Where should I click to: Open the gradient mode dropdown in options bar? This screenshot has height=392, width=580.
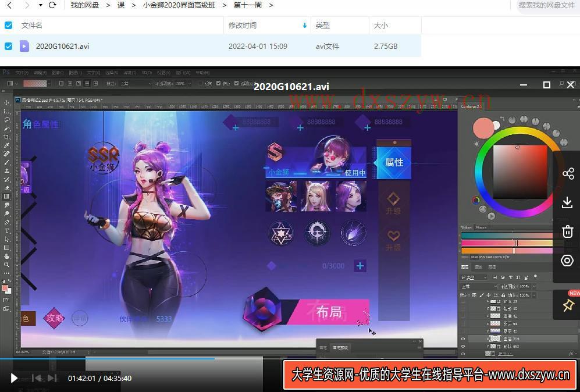tap(135, 84)
